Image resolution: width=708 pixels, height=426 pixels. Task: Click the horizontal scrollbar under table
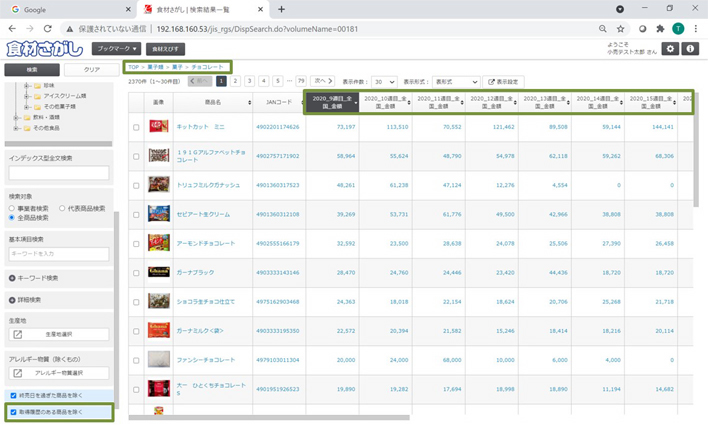tap(269, 417)
